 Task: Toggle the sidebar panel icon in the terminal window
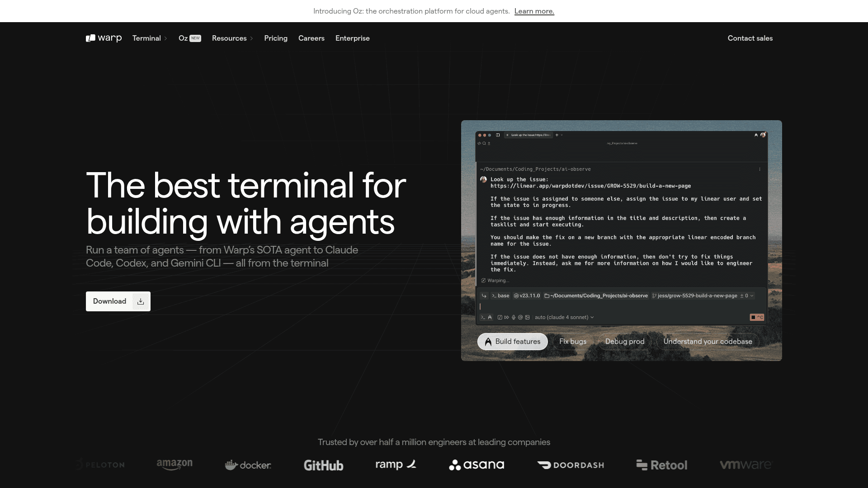point(498,135)
